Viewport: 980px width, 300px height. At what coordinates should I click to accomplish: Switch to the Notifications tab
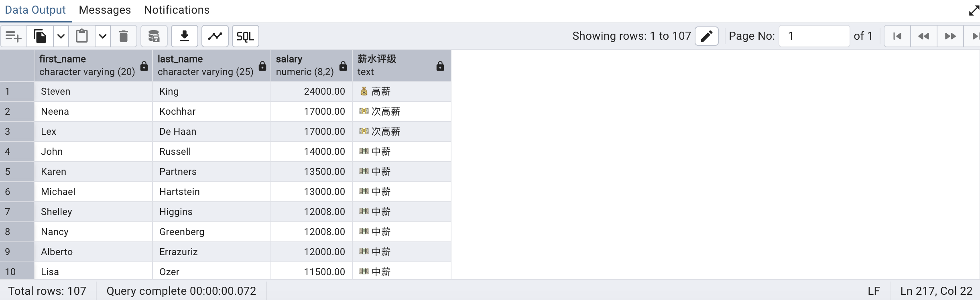(x=177, y=10)
